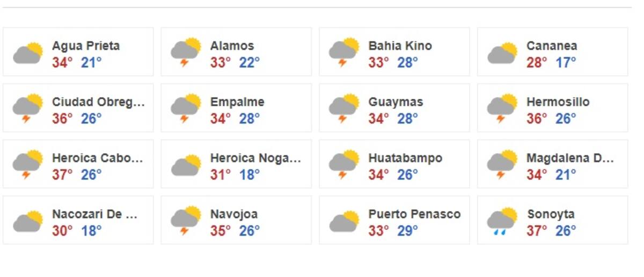The height and width of the screenshot is (277, 644).
Task: Click Hermosillo's 36° high temperature
Action: [x=537, y=119]
